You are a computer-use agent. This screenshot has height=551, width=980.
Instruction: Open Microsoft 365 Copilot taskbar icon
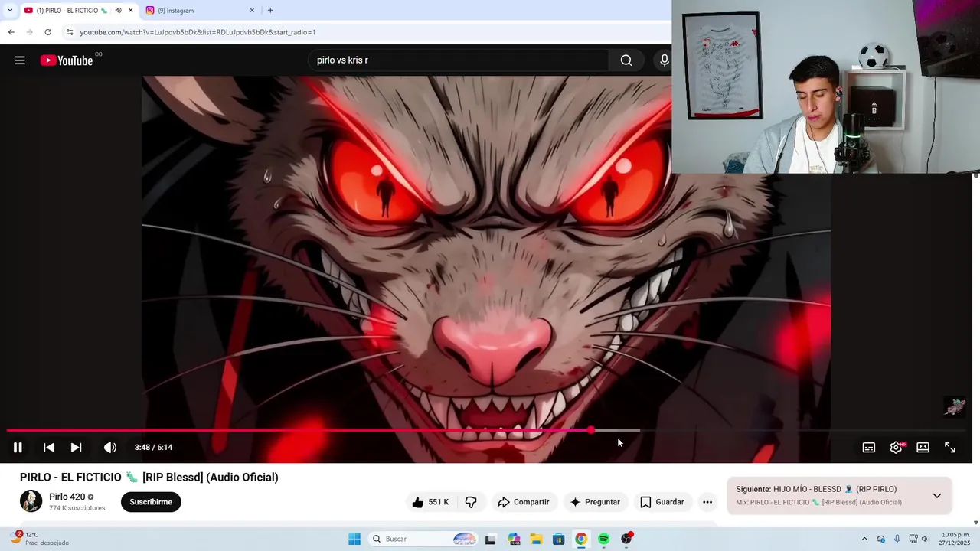(513, 539)
